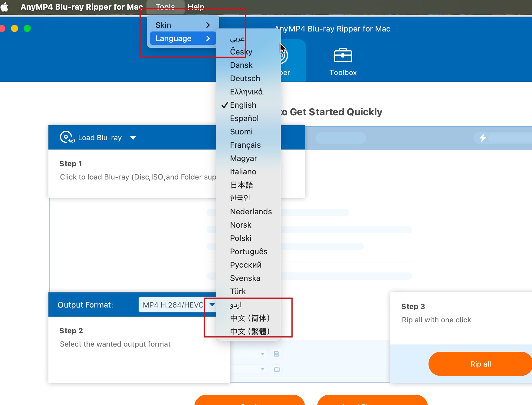Select the checked English language option
This screenshot has height=405, width=532.
243,105
